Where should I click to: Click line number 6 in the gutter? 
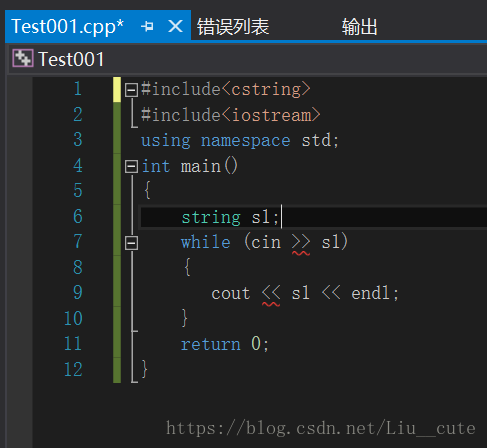78,216
